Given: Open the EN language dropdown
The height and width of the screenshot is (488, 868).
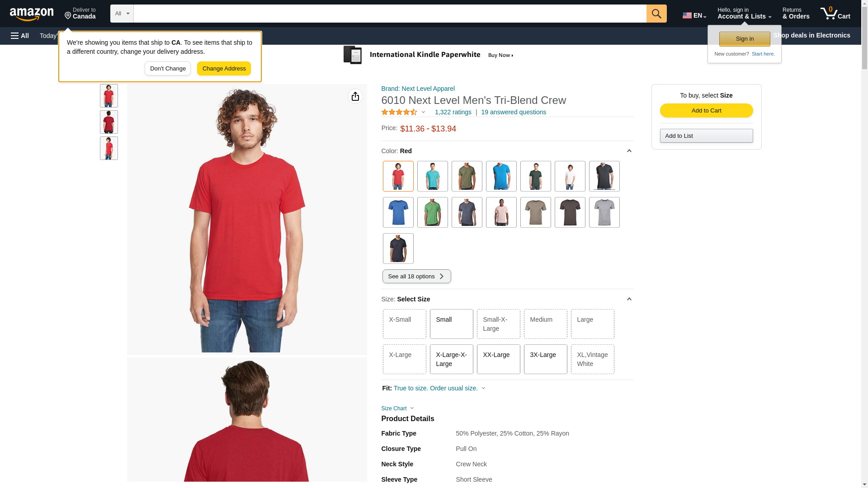Looking at the screenshot, I should coord(694,15).
